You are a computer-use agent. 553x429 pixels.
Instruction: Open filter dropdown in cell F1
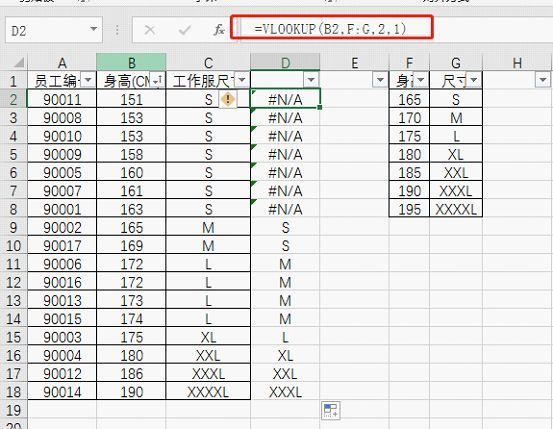tap(420, 80)
